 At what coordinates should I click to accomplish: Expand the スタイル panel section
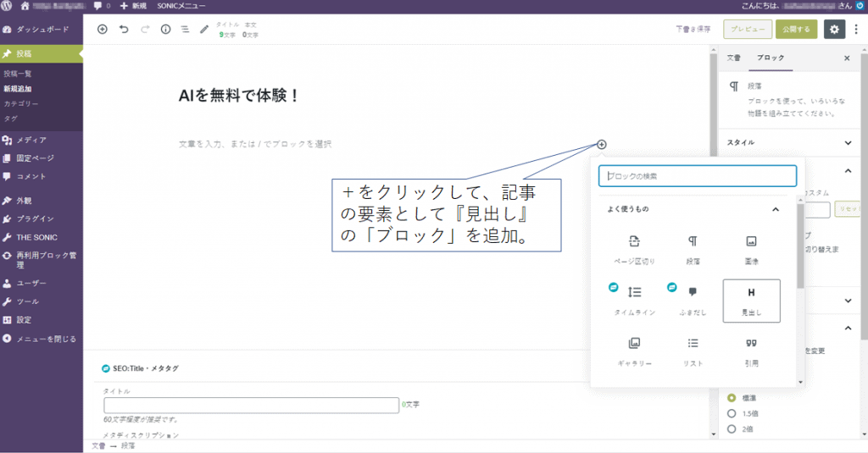pyautogui.click(x=849, y=142)
